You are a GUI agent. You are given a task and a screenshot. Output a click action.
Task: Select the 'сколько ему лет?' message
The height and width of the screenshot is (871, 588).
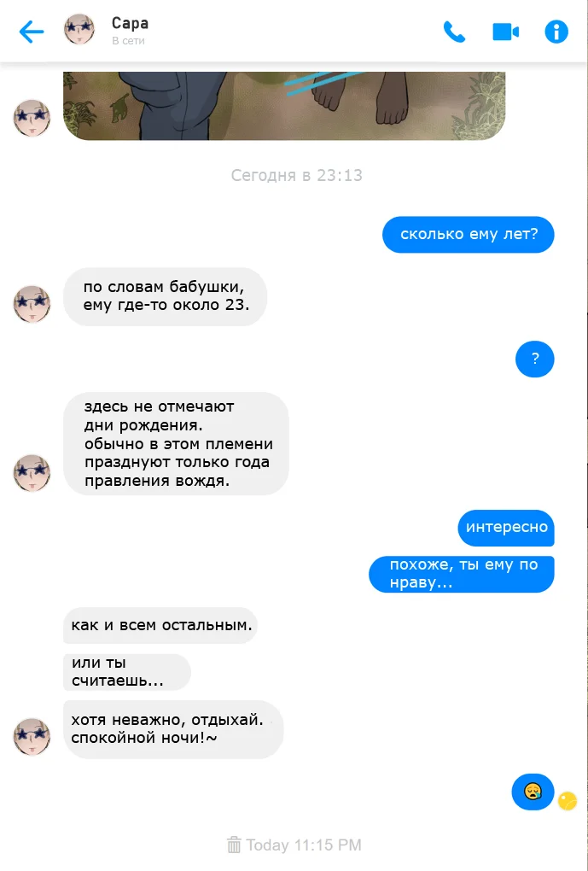[x=468, y=235]
